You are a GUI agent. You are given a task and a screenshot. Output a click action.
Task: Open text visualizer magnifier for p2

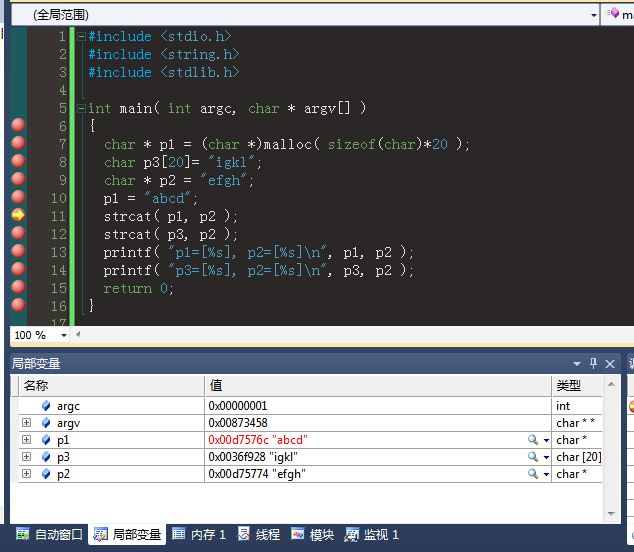[533, 474]
